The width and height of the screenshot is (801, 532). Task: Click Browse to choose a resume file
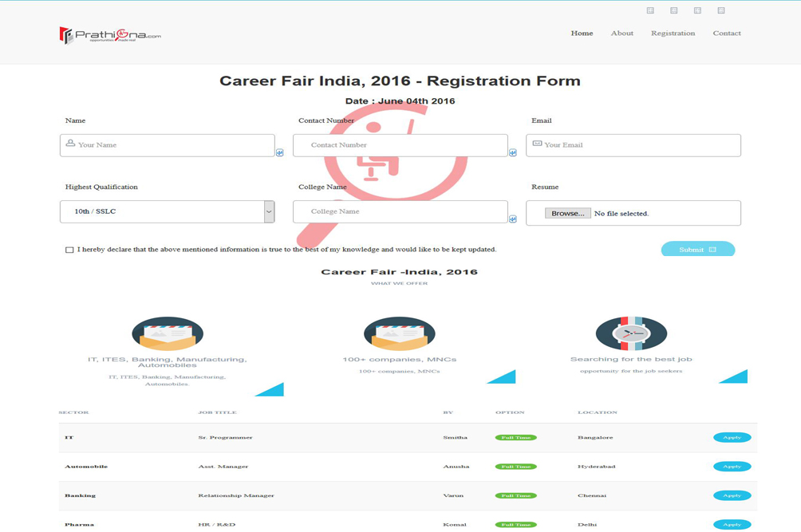tap(567, 214)
